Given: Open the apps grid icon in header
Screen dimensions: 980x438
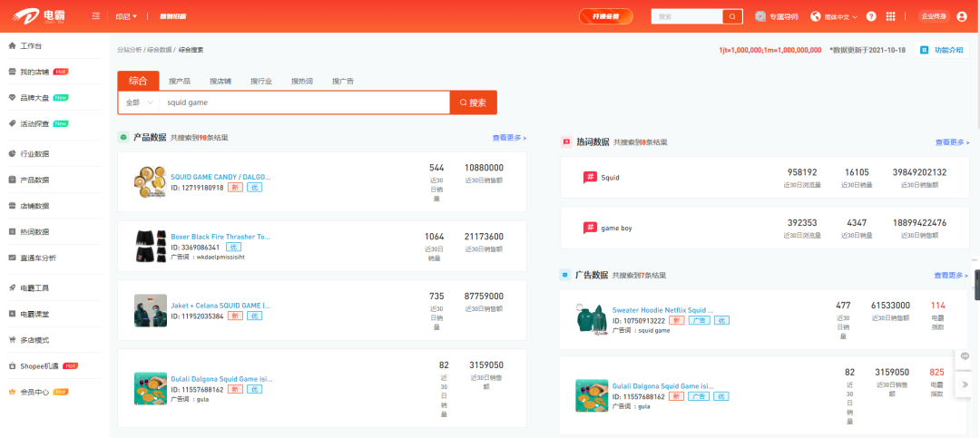Looking at the screenshot, I should [891, 16].
